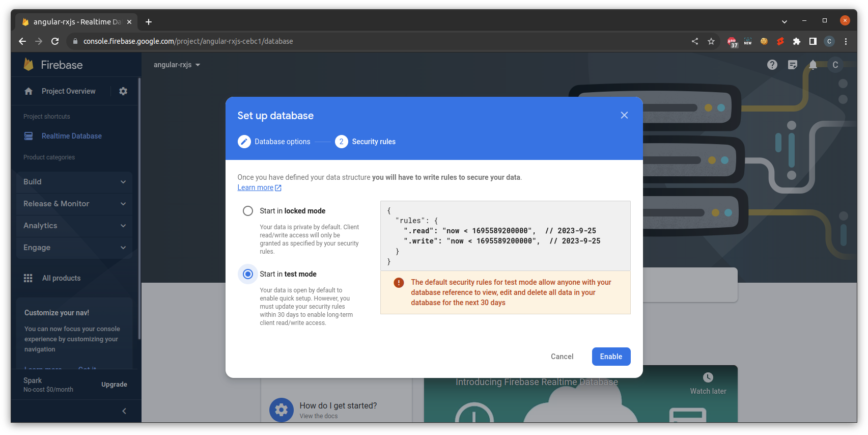Open All products in sidebar

coord(62,278)
